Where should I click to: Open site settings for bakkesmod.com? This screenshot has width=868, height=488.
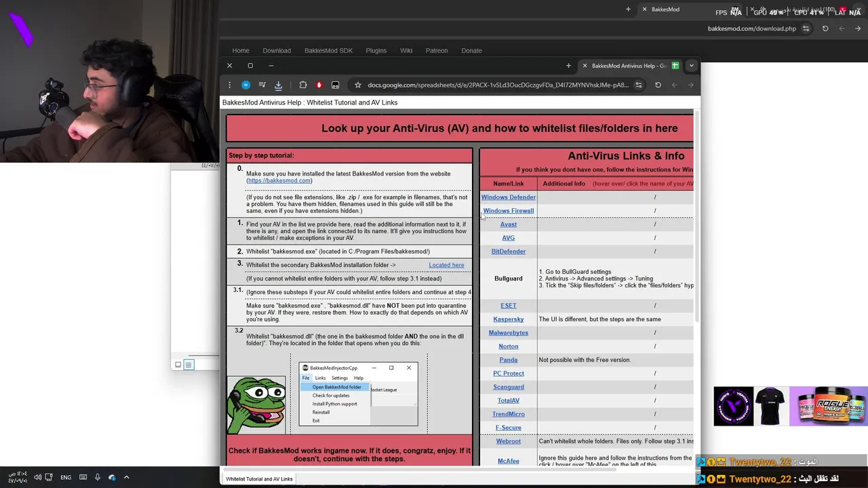[806, 28]
